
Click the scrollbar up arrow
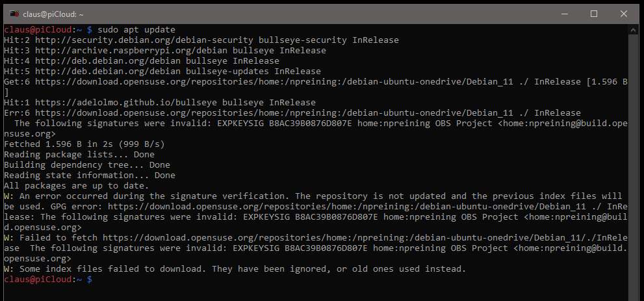634,29
